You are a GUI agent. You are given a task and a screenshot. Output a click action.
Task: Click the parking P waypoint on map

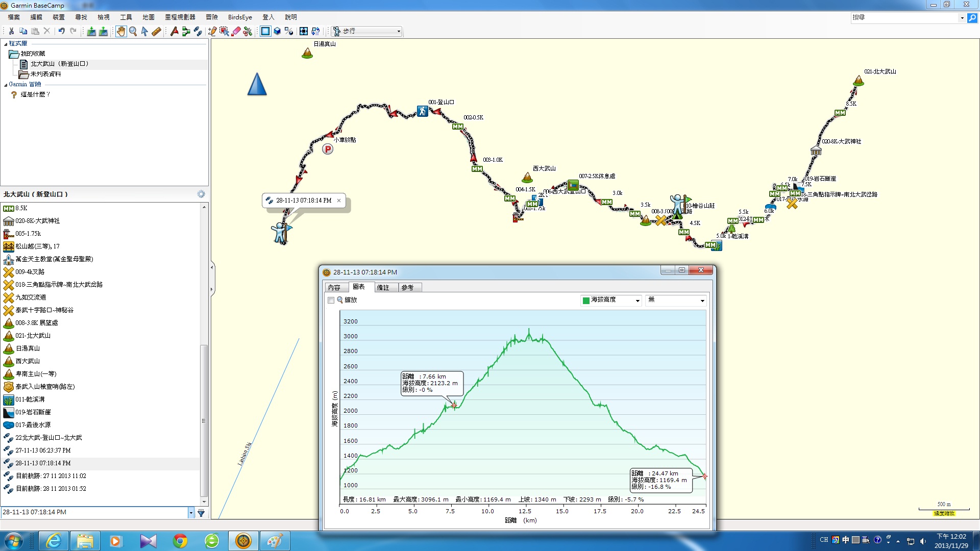(328, 149)
